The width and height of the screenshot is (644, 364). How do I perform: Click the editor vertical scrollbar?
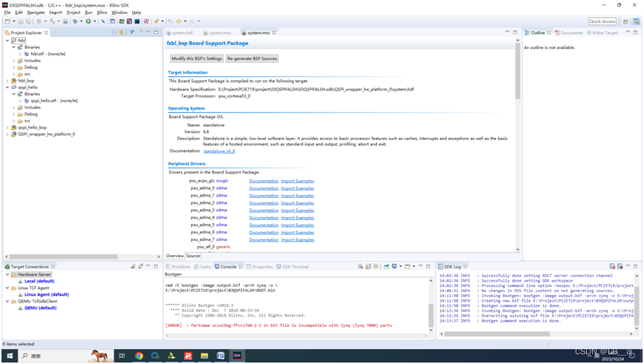[517, 72]
